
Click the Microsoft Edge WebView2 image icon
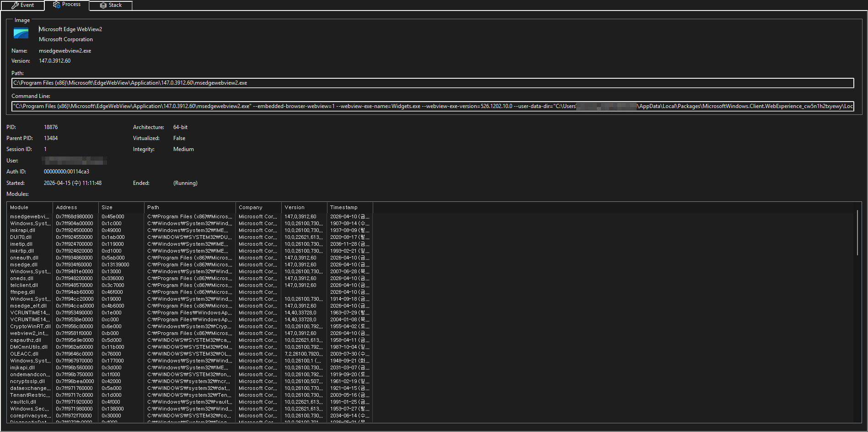coord(21,33)
